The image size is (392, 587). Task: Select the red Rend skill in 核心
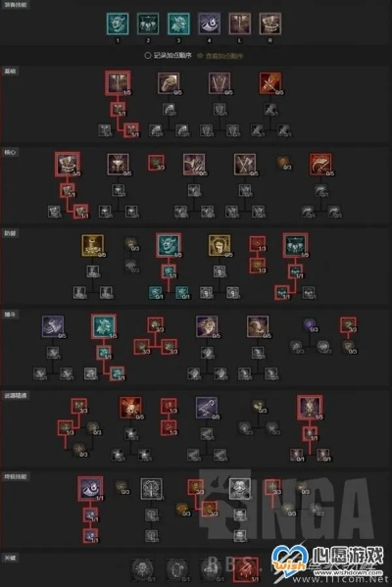coord(320,165)
